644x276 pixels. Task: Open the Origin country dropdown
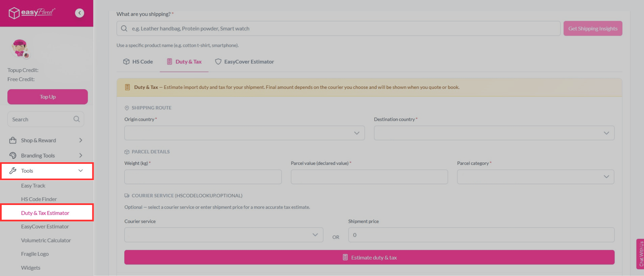point(244,133)
